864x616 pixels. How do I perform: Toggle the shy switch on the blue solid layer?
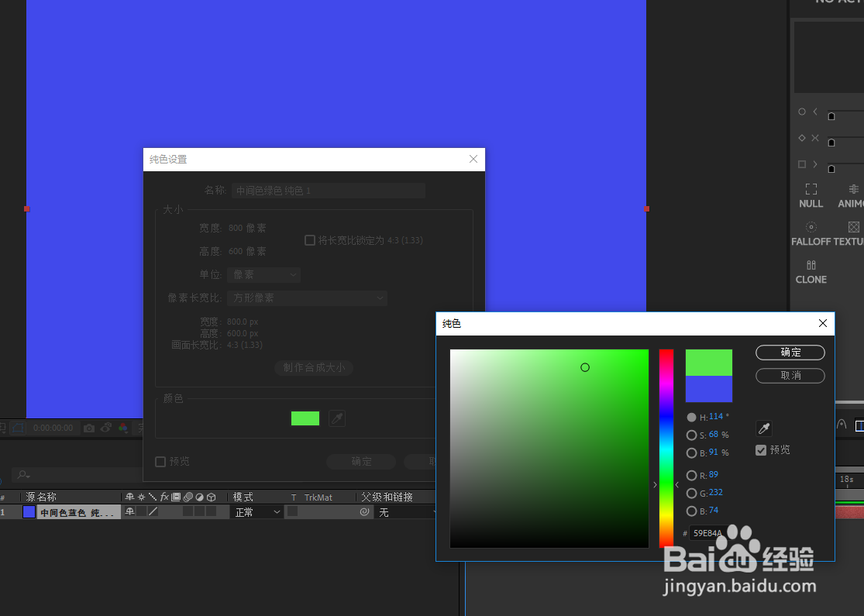[130, 512]
